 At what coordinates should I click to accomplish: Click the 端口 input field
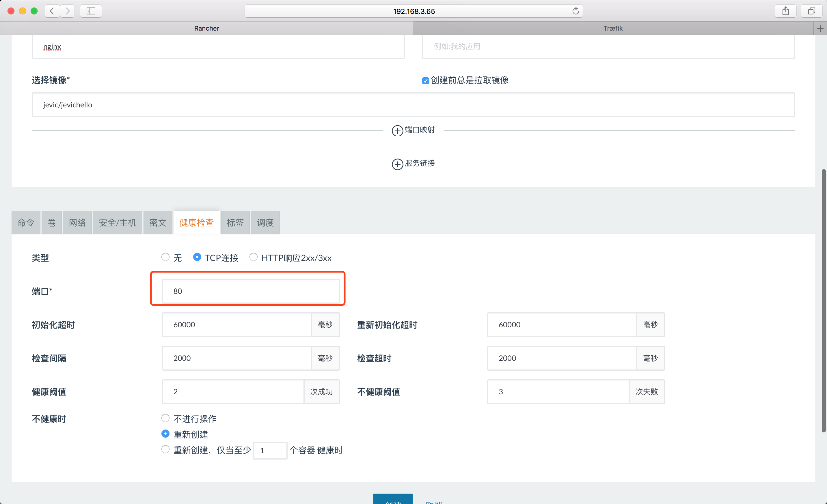pyautogui.click(x=250, y=291)
